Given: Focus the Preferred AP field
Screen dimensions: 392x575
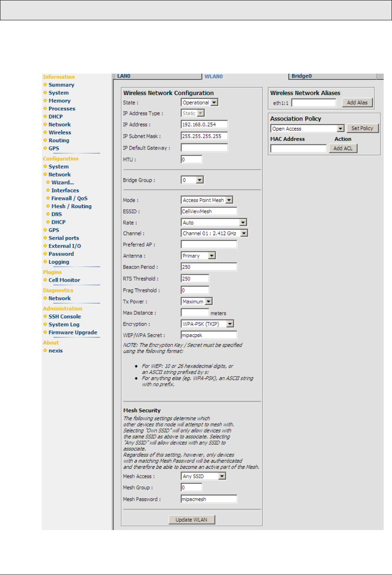Looking at the screenshot, I should [209, 244].
